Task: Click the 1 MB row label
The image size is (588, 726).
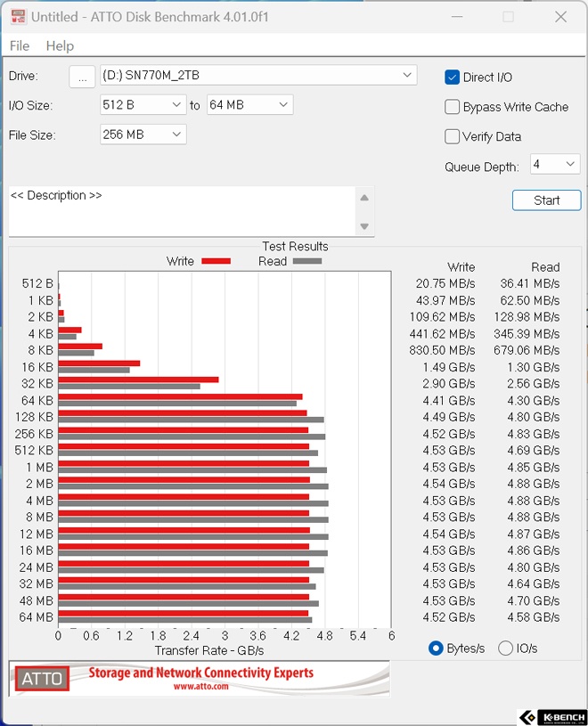Action: tap(40, 467)
